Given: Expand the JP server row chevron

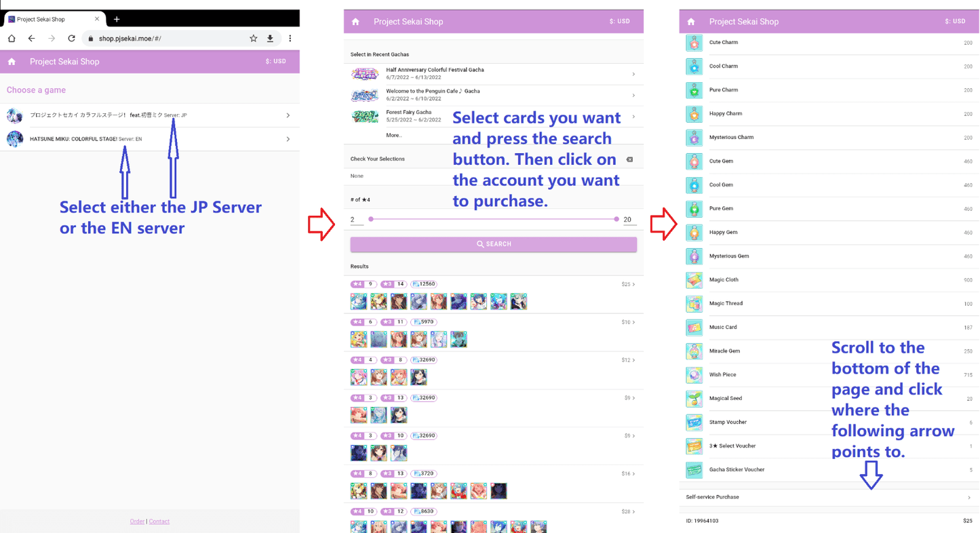Looking at the screenshot, I should click(288, 115).
